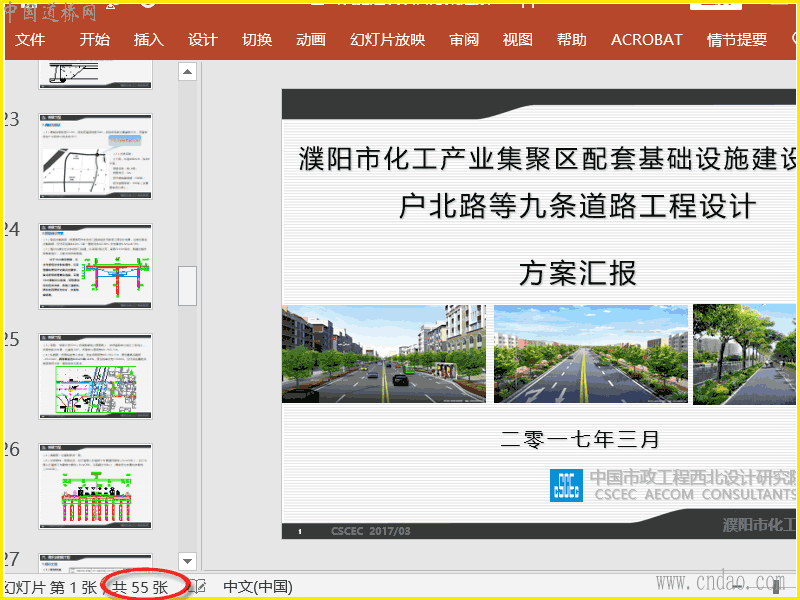Open the ACROBAT tab
The width and height of the screenshot is (800, 600).
pos(646,40)
